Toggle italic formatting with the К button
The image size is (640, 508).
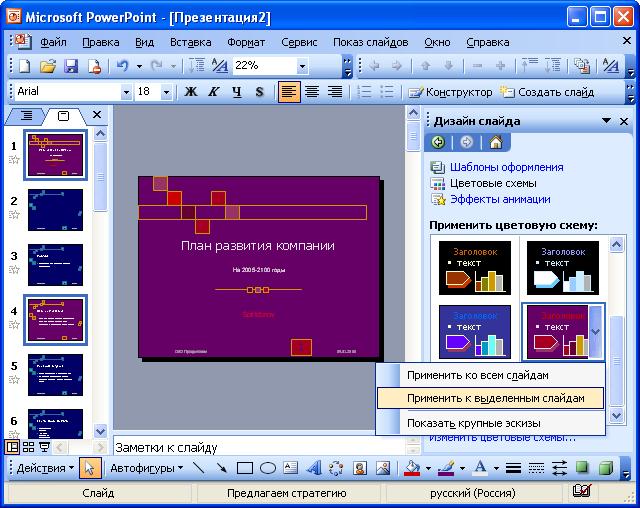(213, 92)
